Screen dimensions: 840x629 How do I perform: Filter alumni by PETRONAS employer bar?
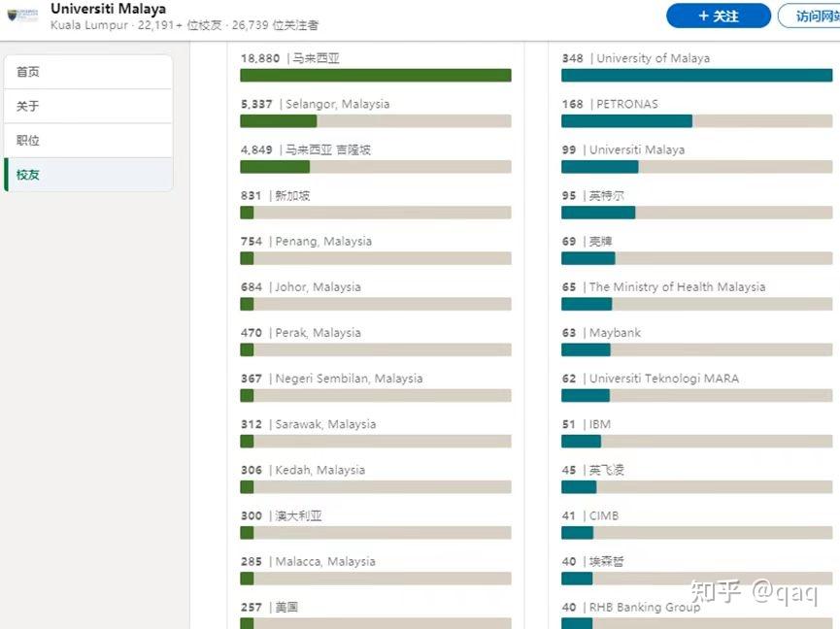pyautogui.click(x=696, y=120)
